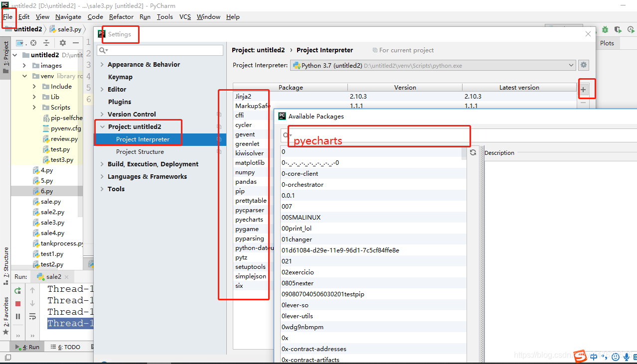
Task: Open the interpreter gear settings
Action: (x=584, y=65)
